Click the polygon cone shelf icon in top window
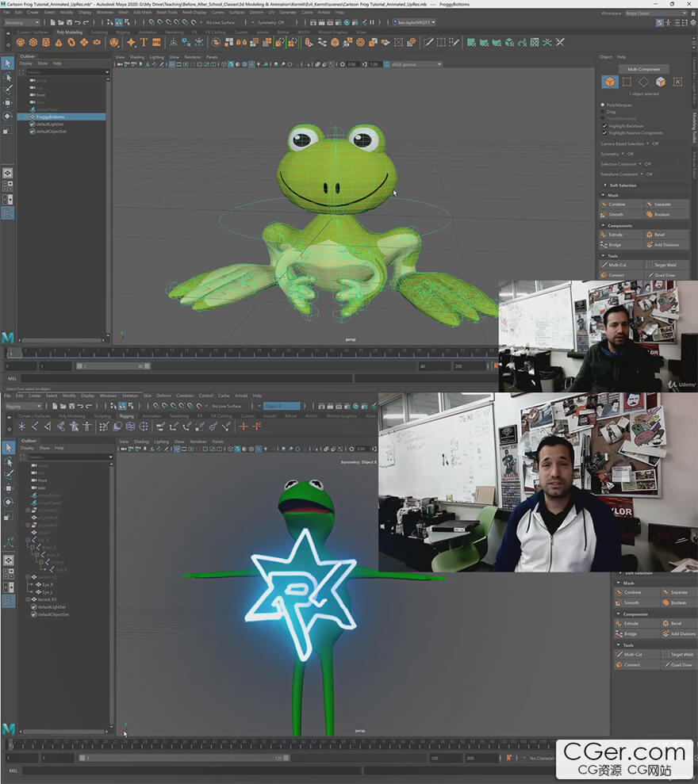Screen dimensions: 698x784 click(59, 43)
